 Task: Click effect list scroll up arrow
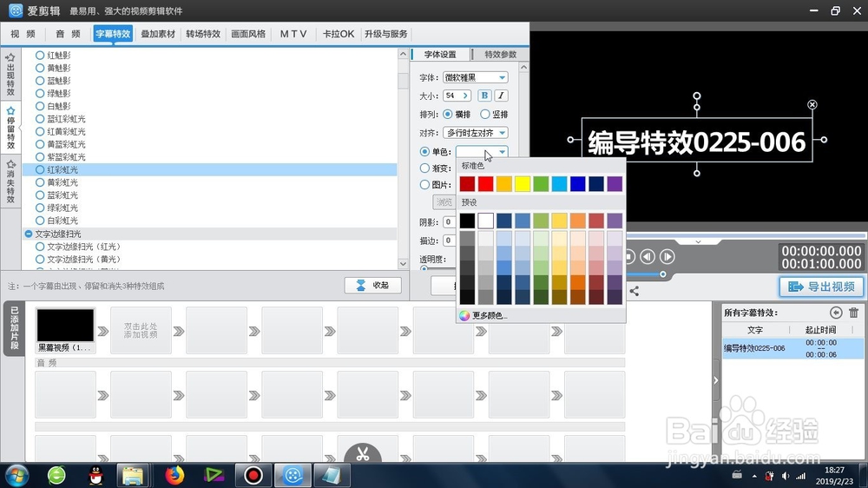403,55
